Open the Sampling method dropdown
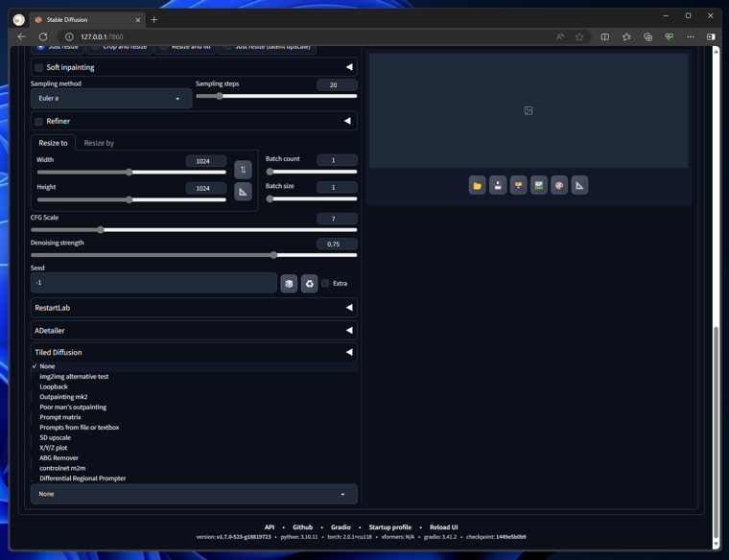This screenshot has width=729, height=560. coord(111,99)
